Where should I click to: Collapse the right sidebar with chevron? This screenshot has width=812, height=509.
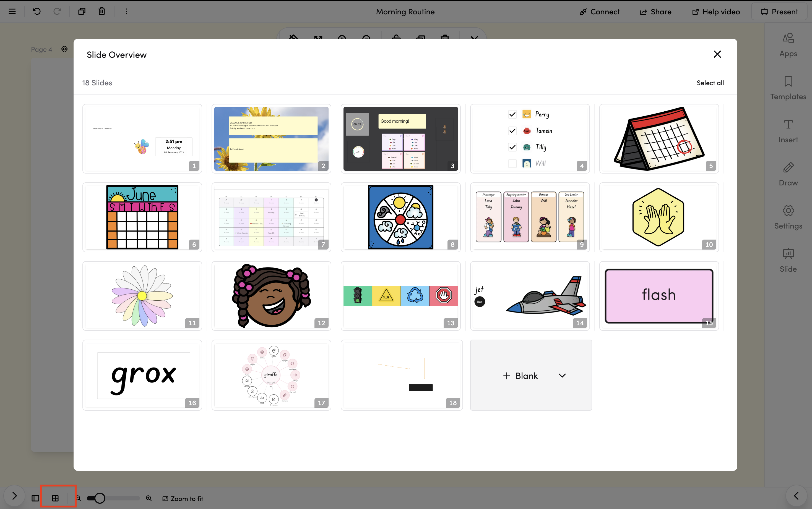pos(796,496)
